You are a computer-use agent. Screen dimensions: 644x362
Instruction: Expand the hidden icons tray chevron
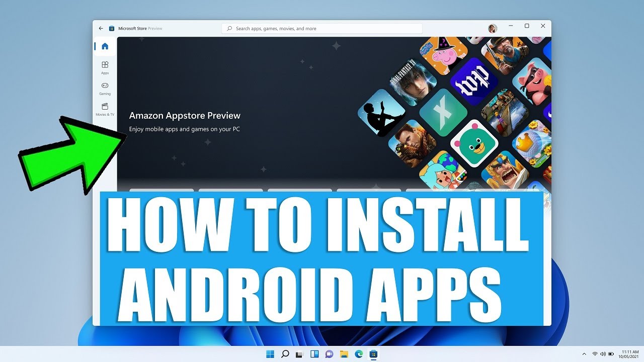[584, 354]
